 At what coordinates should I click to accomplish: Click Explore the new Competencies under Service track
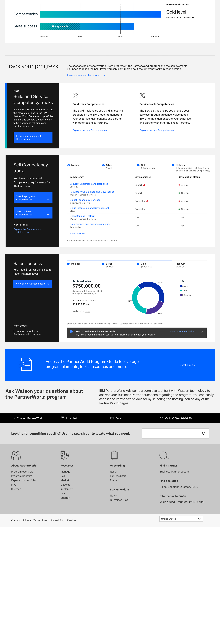point(157,130)
